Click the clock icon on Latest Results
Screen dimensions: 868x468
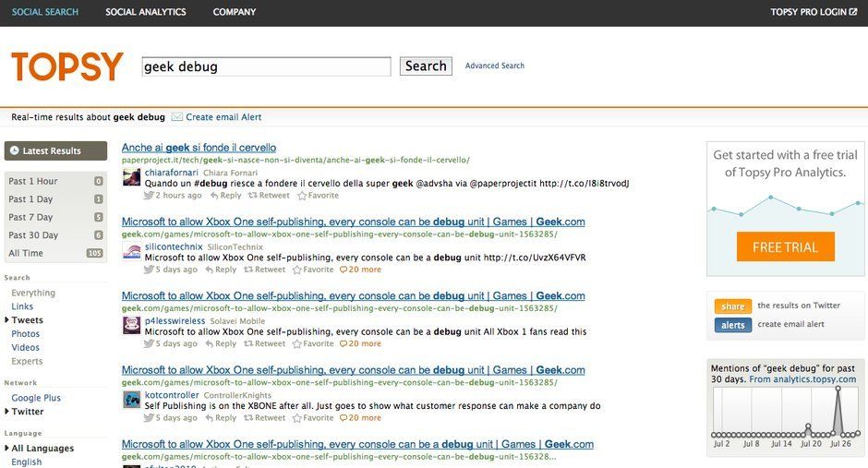click(x=15, y=150)
